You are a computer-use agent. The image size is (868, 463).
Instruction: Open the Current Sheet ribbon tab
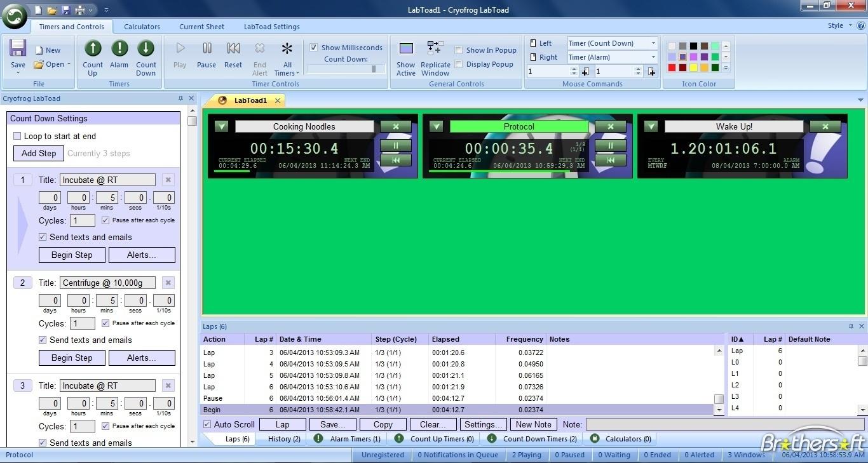pos(201,27)
